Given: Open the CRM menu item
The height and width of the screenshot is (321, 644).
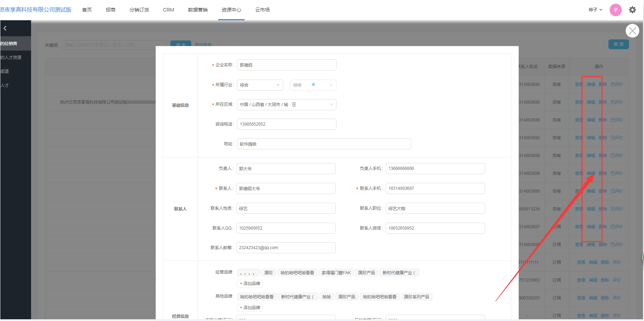Looking at the screenshot, I should 168,10.
